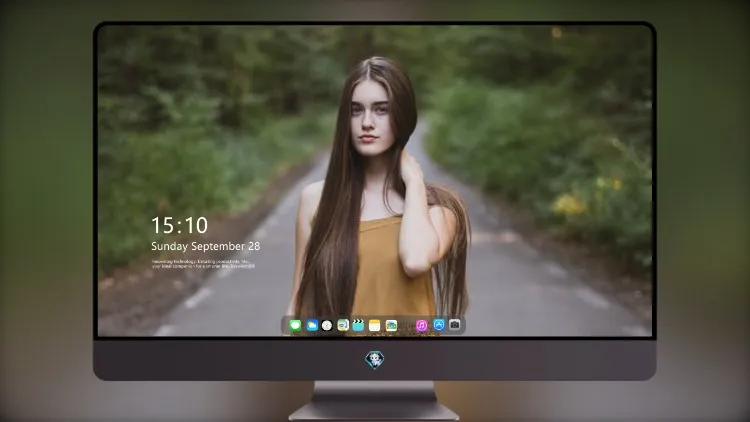Image resolution: width=750 pixels, height=422 pixels.
Task: Open the Photos gallery app in dock
Action: pyautogui.click(x=391, y=325)
